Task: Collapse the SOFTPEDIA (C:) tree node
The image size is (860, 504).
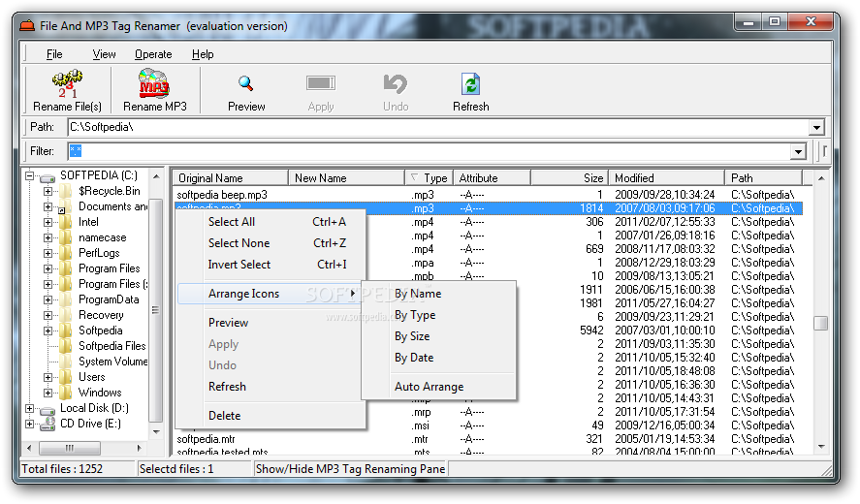Action: 30,176
